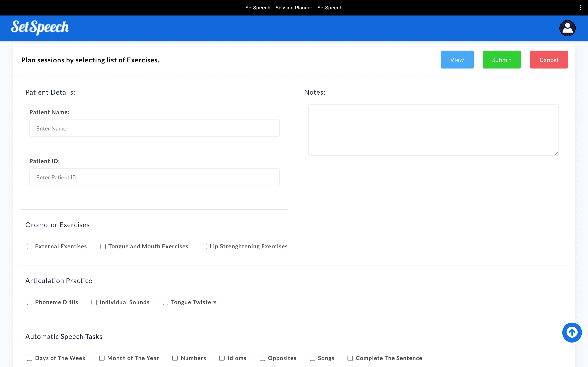Click the red Cancel button

pyautogui.click(x=549, y=60)
